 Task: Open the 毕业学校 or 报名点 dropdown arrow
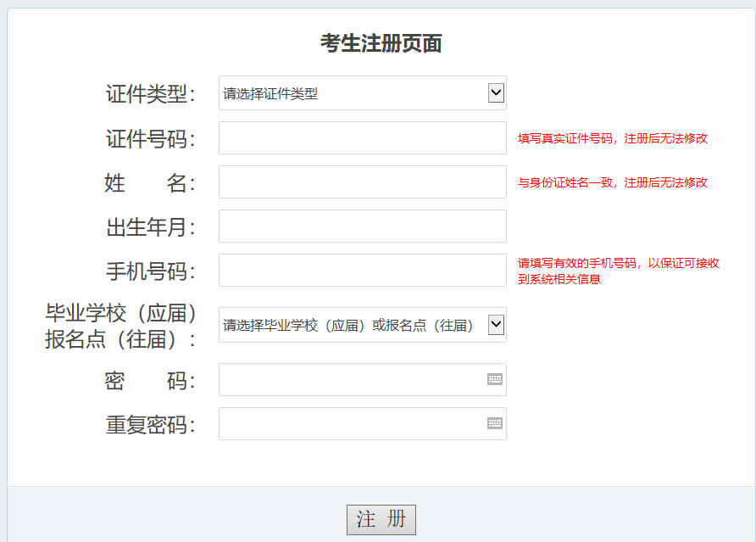(x=496, y=324)
